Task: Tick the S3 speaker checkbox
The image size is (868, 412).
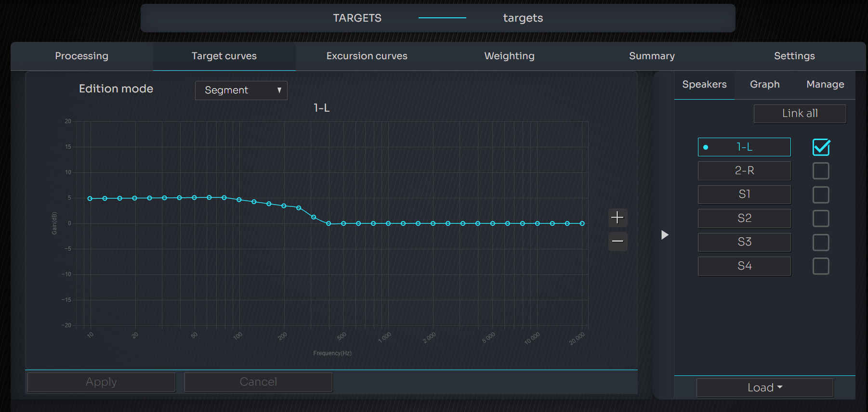Action: pos(821,243)
